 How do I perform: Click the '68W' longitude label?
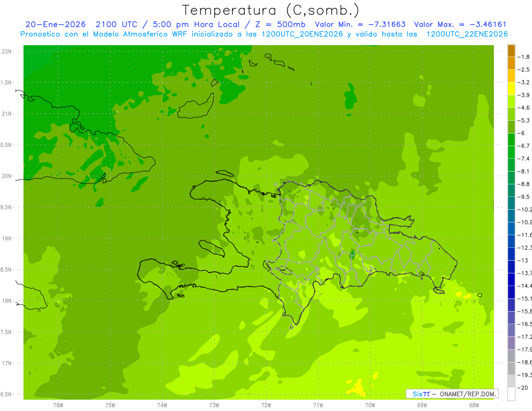tap(474, 406)
